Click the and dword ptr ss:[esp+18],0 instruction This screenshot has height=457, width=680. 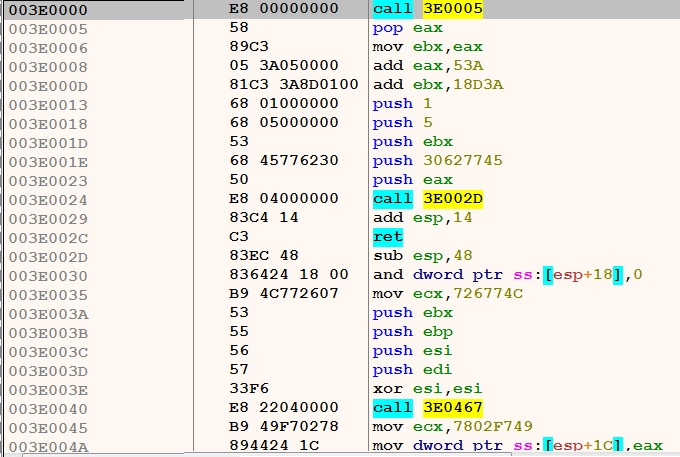[x=507, y=274]
